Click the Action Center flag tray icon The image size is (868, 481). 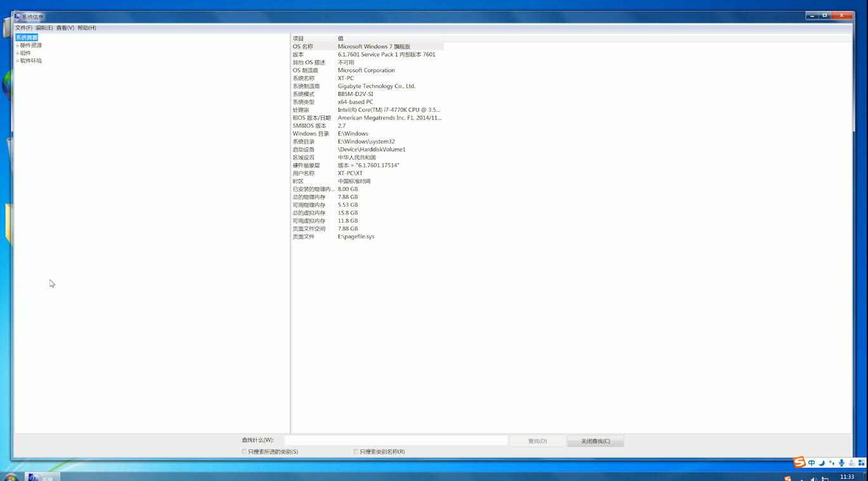point(825,479)
